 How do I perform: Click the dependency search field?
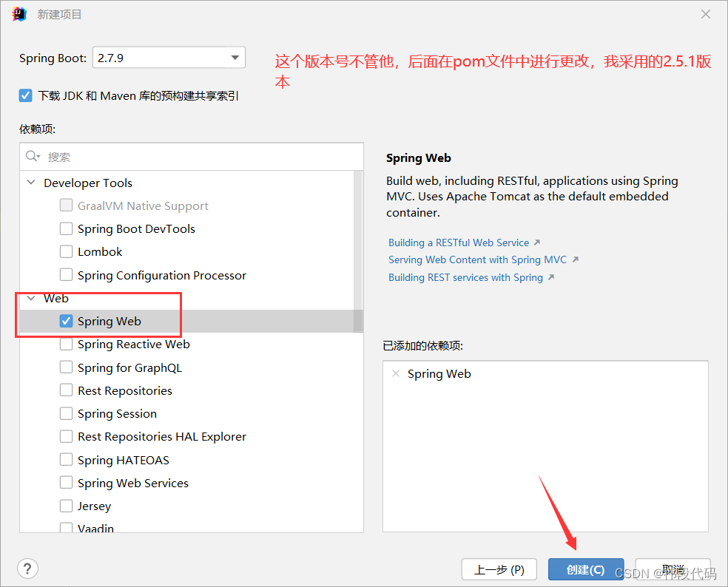pos(192,157)
